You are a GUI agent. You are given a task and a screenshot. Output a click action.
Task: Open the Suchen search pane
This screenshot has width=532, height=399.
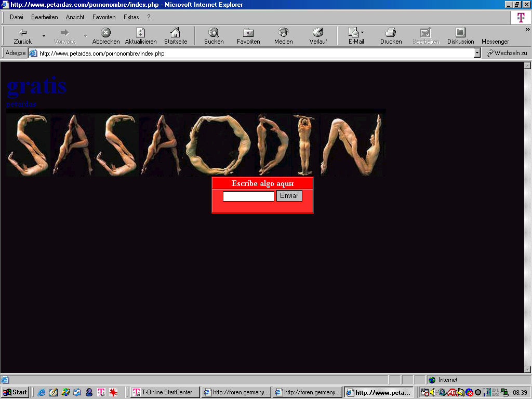214,33
